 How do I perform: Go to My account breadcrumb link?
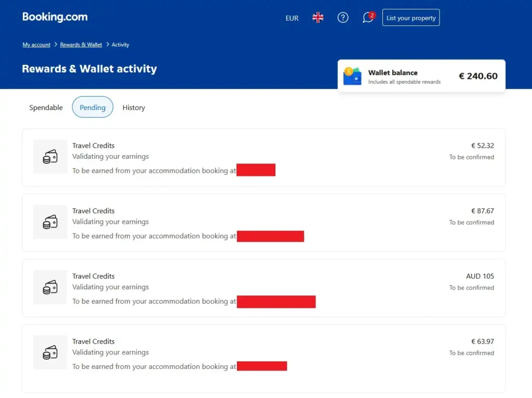click(36, 45)
